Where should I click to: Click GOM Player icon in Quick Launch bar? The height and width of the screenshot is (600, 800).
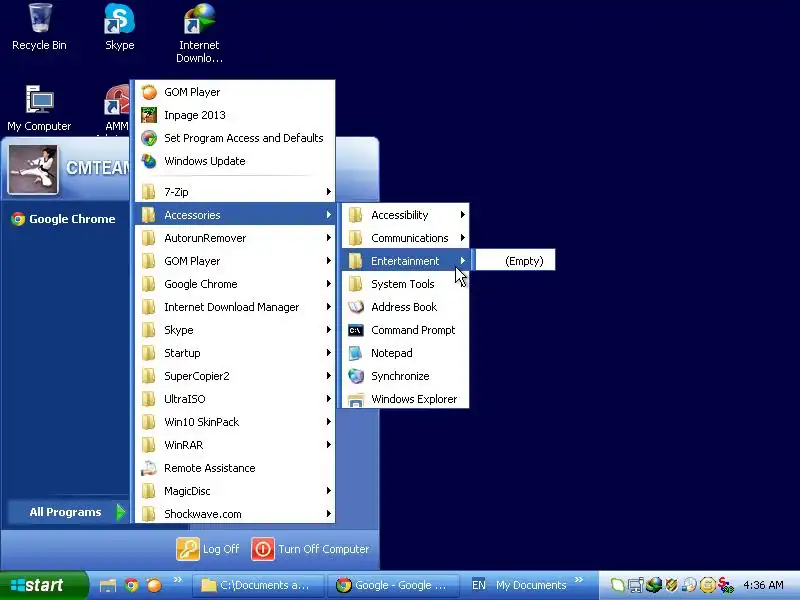[x=154, y=585]
